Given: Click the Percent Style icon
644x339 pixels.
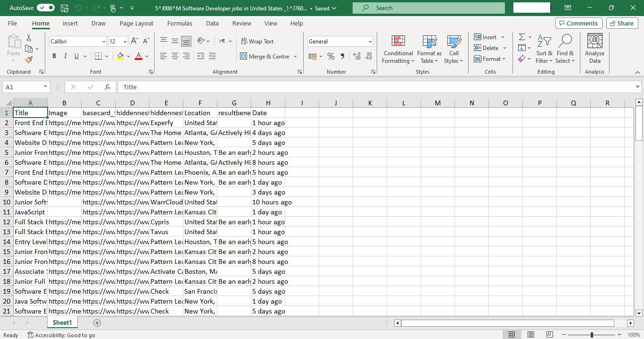Looking at the screenshot, I should click(x=331, y=56).
